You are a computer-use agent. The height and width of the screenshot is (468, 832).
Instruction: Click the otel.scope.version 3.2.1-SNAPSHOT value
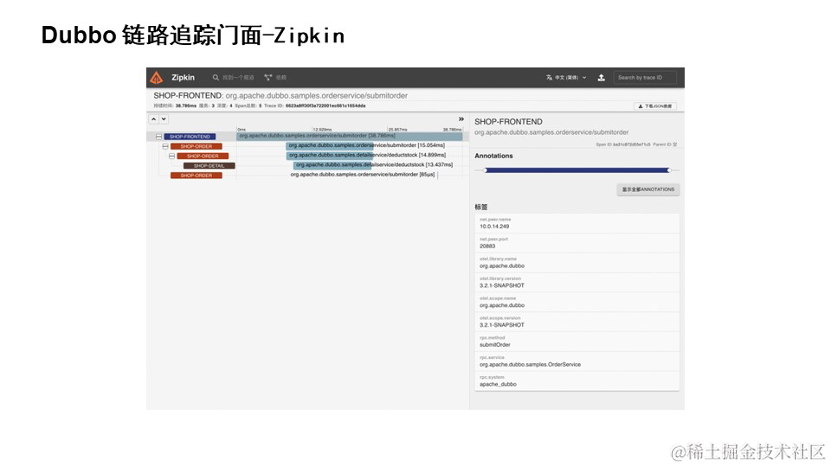click(x=502, y=325)
